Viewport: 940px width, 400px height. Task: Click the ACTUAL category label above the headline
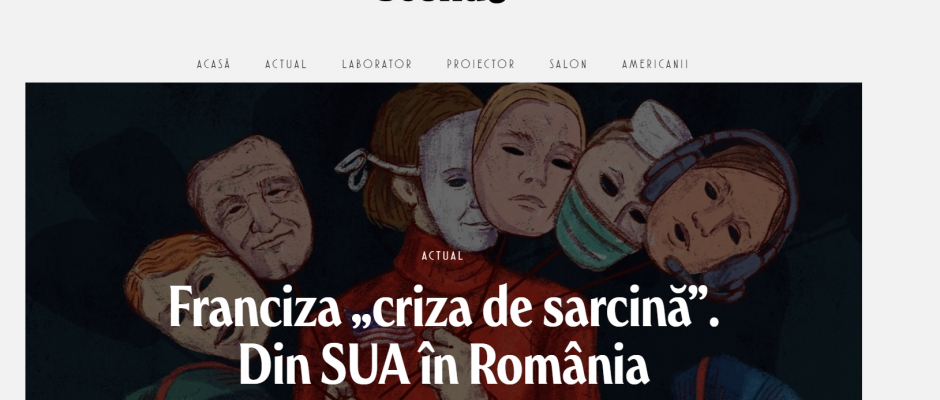(x=442, y=256)
